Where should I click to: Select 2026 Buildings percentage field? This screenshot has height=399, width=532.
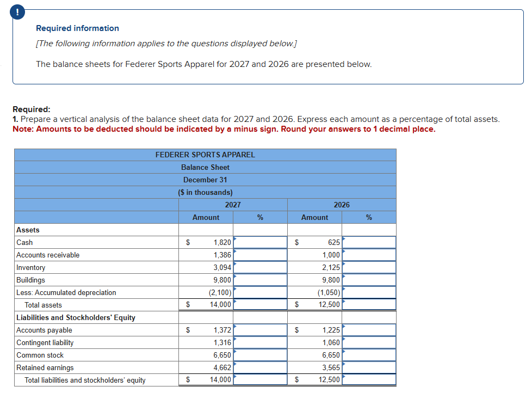coord(369,280)
